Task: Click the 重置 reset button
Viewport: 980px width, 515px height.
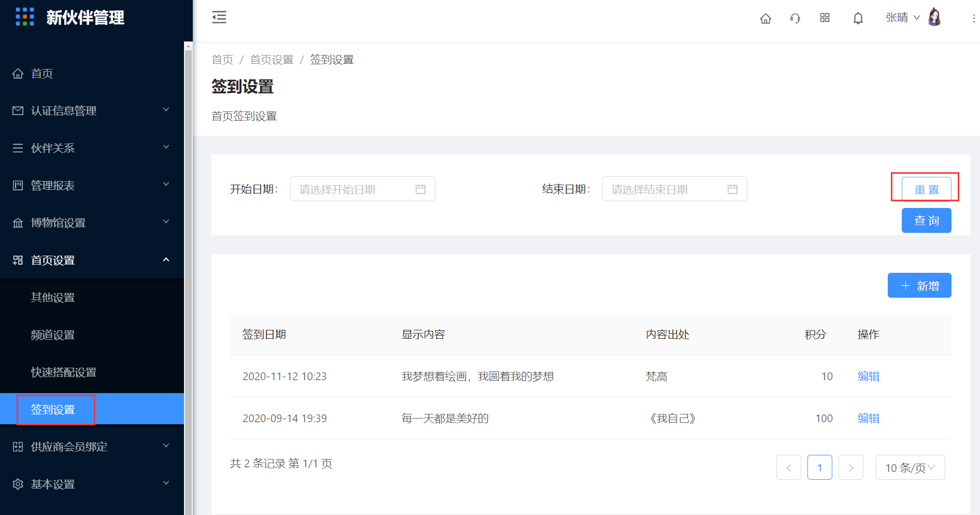Action: (x=926, y=189)
